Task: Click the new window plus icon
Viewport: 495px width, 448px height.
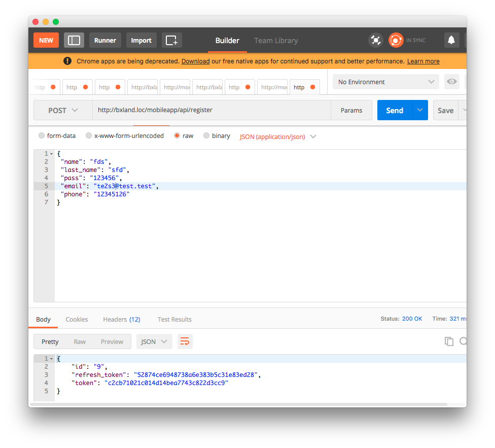Action: tap(171, 40)
